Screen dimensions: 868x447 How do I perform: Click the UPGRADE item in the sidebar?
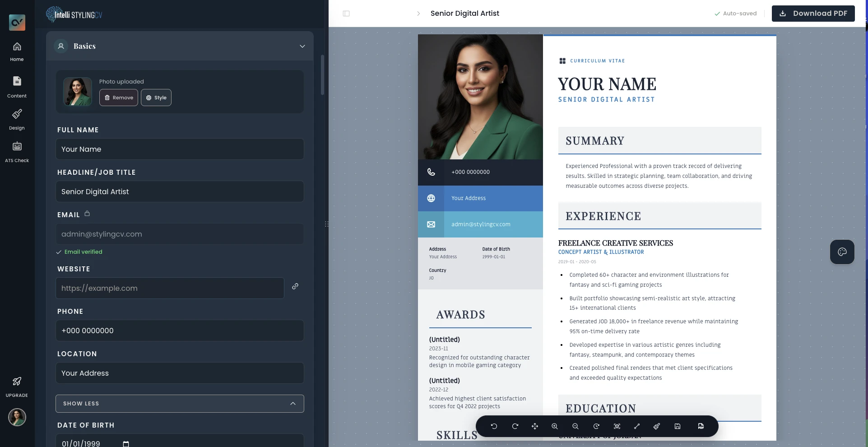tap(17, 386)
